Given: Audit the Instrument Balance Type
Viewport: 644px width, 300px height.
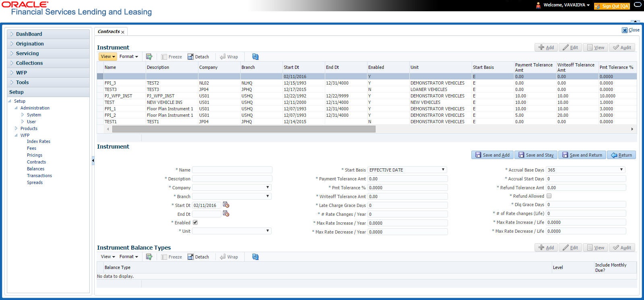Looking at the screenshot, I should tap(622, 248).
